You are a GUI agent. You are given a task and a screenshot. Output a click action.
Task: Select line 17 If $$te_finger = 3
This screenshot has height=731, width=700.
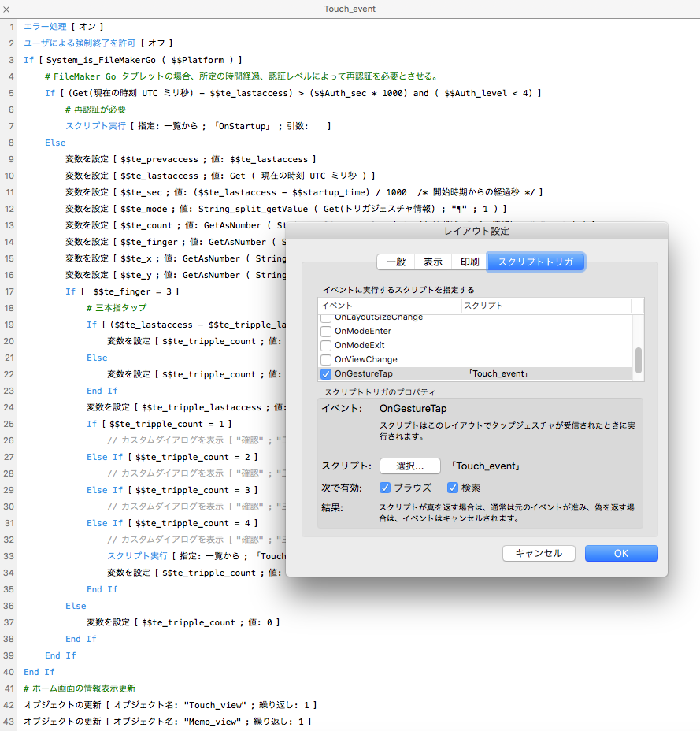pos(122,291)
